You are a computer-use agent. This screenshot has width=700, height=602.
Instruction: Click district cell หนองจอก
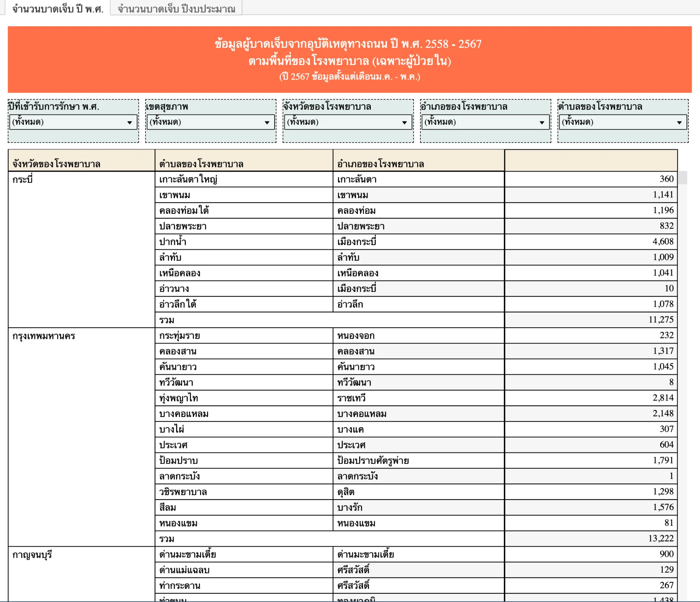pyautogui.click(x=419, y=336)
